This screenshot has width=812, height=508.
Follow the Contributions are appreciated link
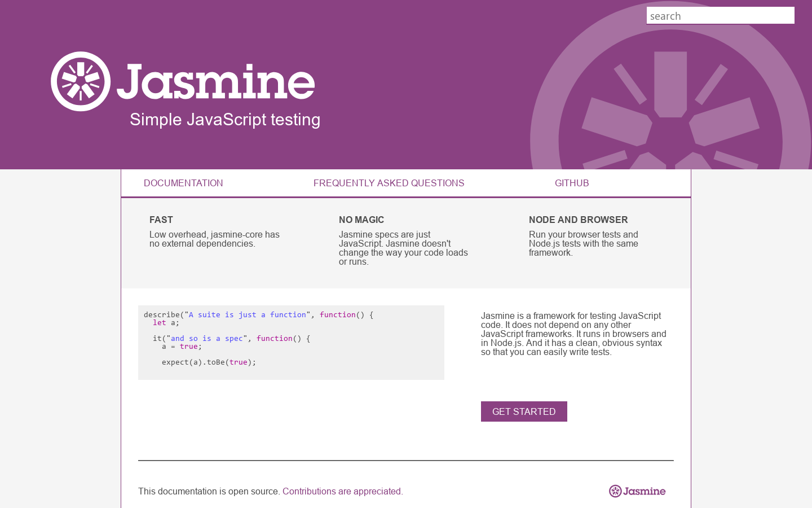point(343,491)
